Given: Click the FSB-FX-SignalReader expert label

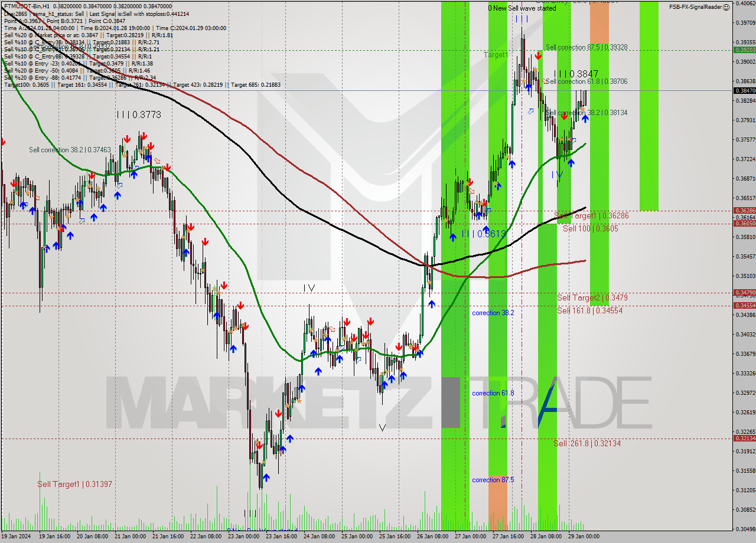Looking at the screenshot, I should 695,7.
